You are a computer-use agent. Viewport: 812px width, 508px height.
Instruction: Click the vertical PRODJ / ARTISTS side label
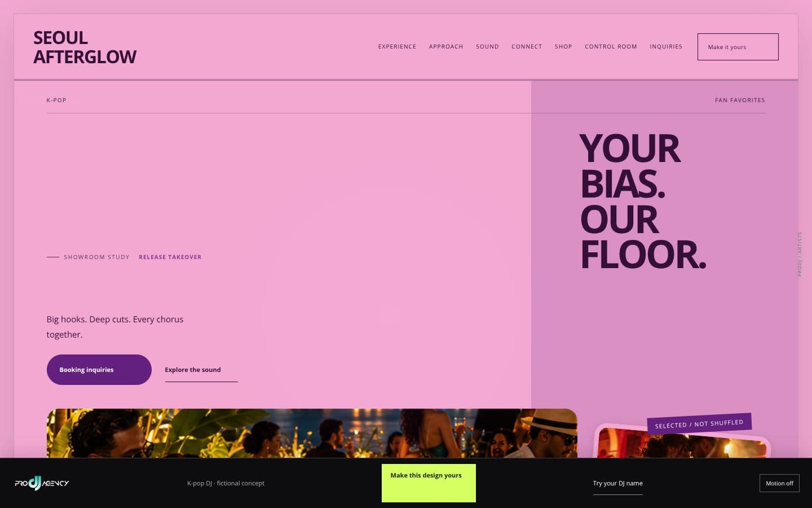(800, 254)
